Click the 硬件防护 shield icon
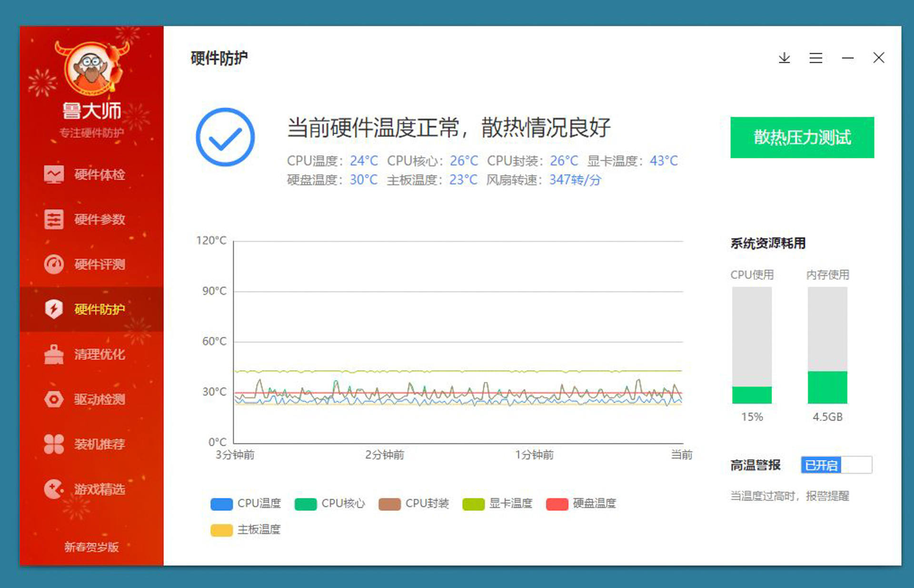 pyautogui.click(x=54, y=309)
